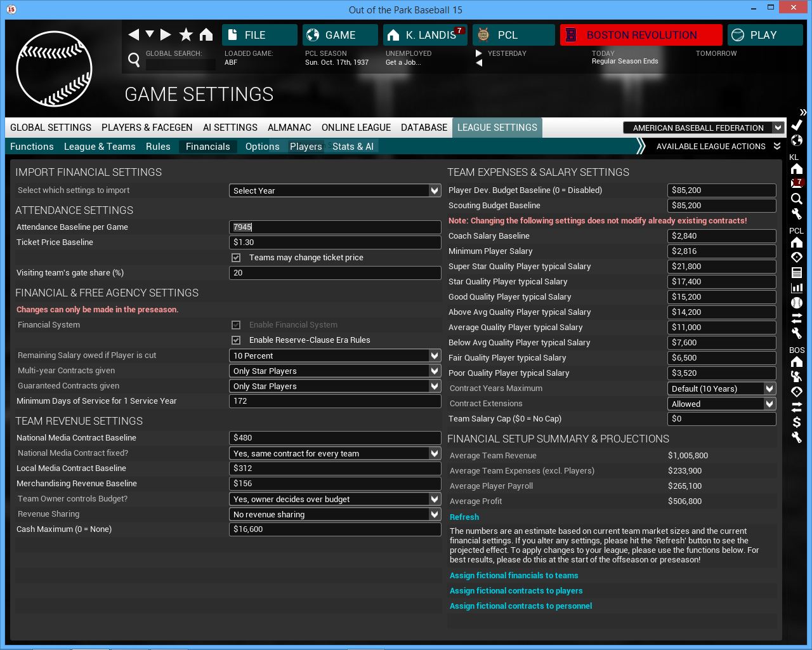Image resolution: width=812 pixels, height=650 pixels.
Task: Click the PLAY button
Action: coord(765,35)
